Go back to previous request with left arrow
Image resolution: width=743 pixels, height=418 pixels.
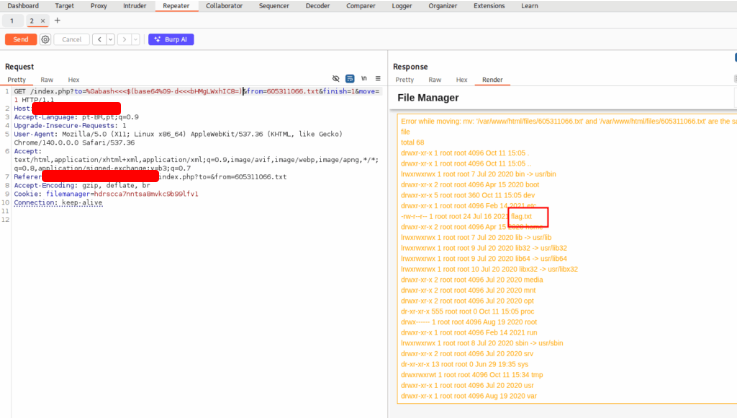click(x=98, y=39)
